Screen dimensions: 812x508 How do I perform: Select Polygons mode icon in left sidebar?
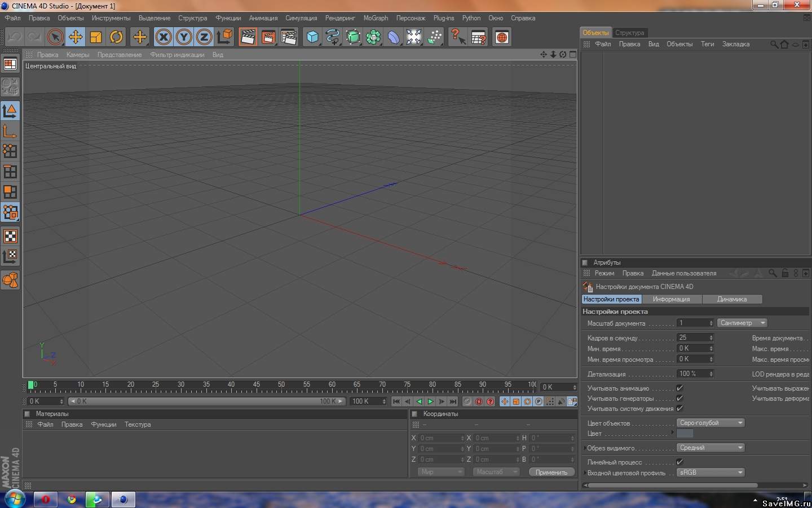(10, 192)
